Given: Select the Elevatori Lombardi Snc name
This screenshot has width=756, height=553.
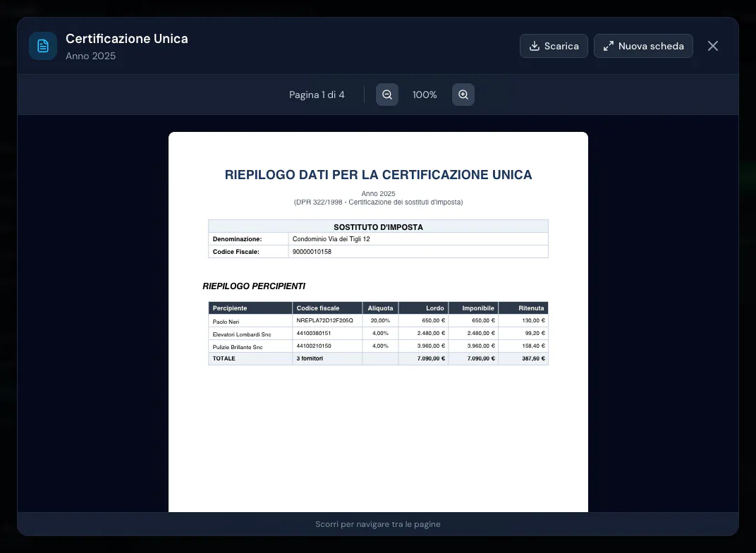Looking at the screenshot, I should click(x=242, y=334).
